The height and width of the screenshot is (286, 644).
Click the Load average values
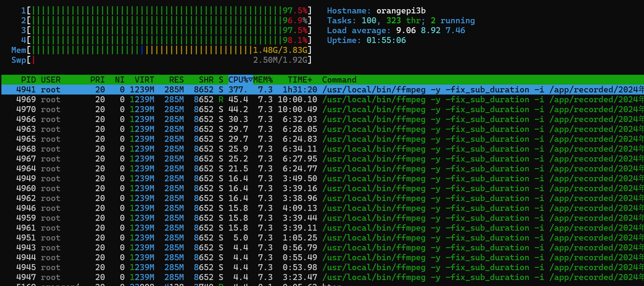click(431, 30)
